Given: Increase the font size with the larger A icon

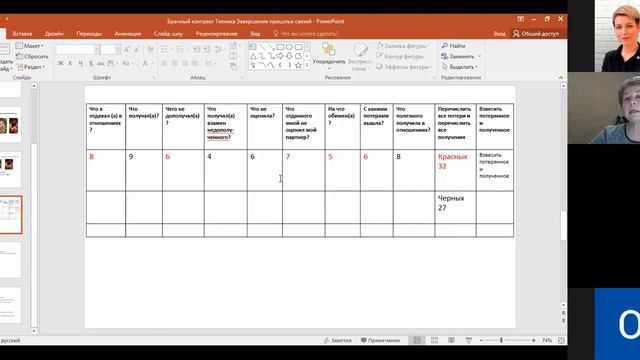Looking at the screenshot, I should (x=127, y=49).
